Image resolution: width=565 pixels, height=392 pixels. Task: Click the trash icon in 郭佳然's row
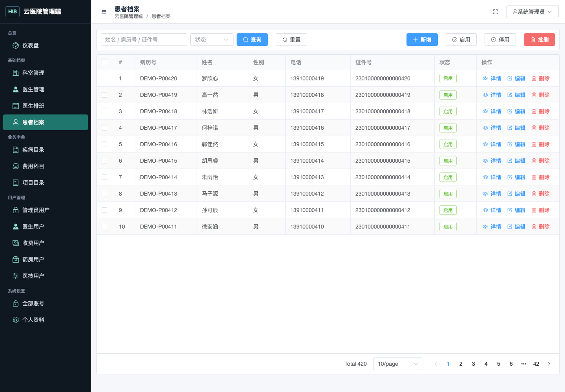tap(534, 144)
